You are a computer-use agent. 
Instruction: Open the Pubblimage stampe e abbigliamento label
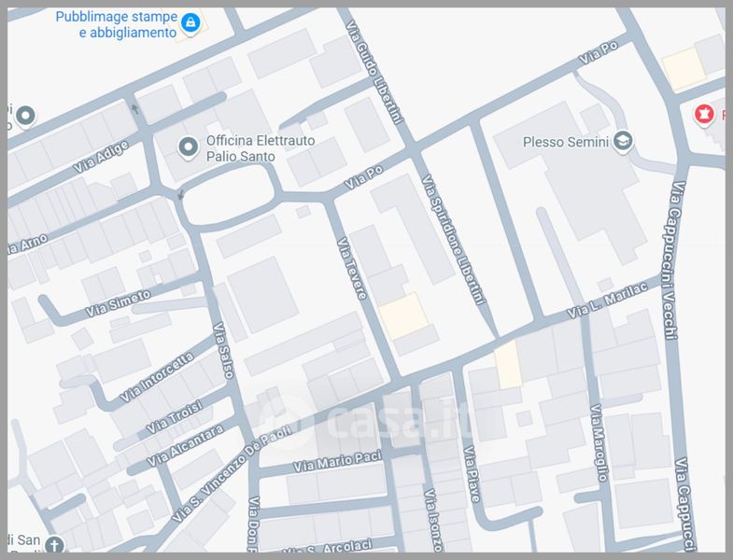[x=116, y=25]
